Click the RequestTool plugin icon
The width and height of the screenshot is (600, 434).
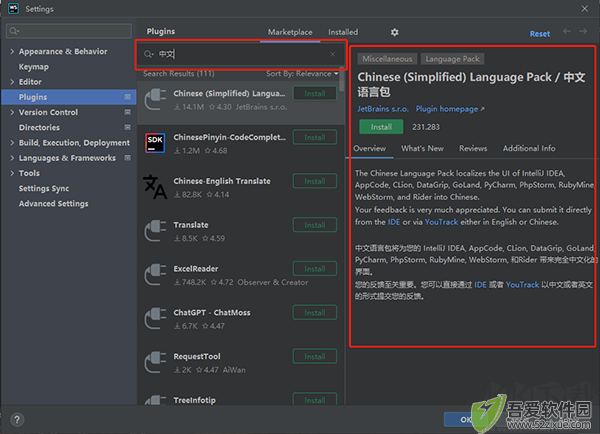click(155, 362)
